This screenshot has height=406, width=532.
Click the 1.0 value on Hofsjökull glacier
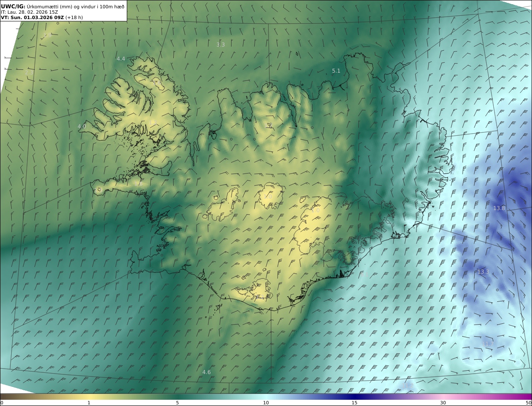point(268,197)
